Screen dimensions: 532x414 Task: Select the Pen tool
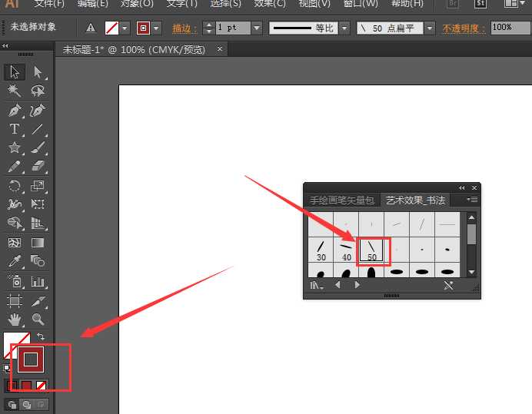pyautogui.click(x=14, y=111)
